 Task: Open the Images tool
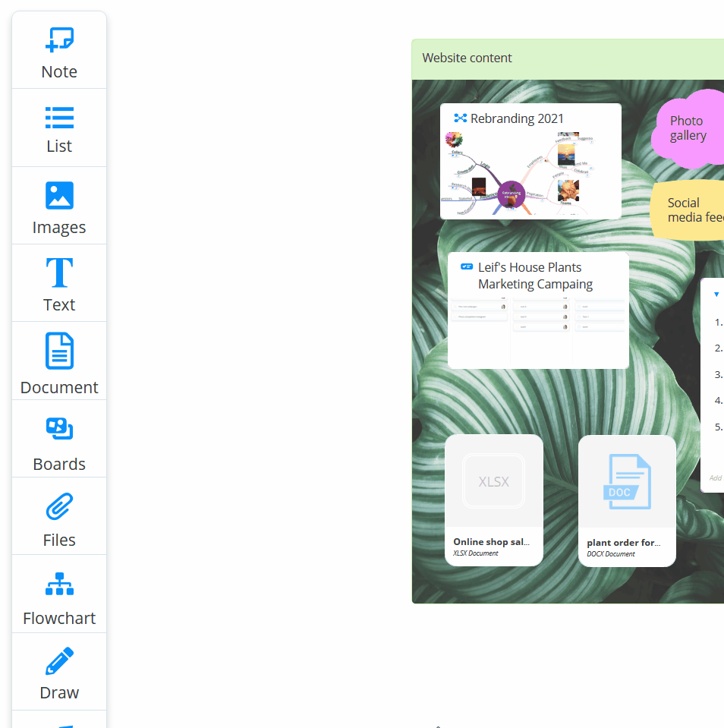tap(58, 206)
